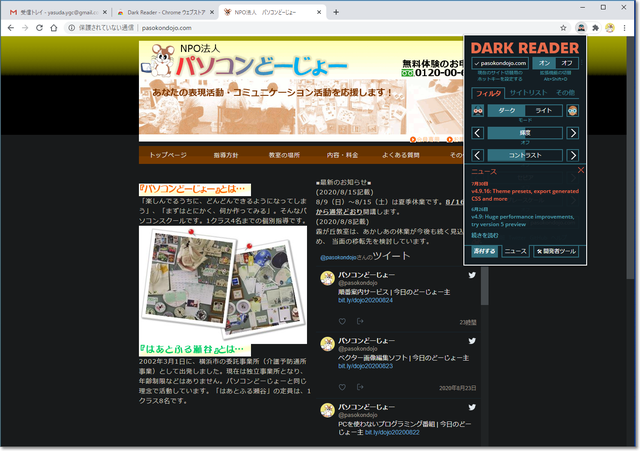This screenshot has height=451, width=640.
Task: Open Chrome three-dot menu
Action: [x=623, y=28]
